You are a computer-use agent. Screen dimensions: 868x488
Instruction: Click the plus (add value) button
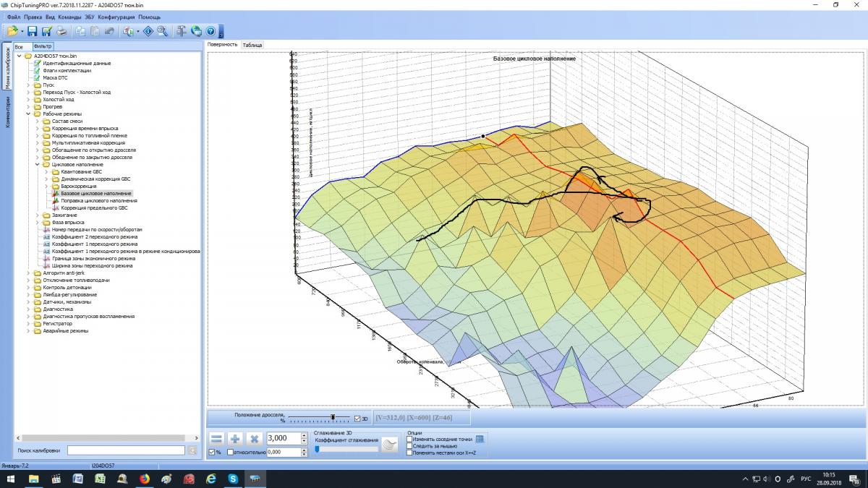235,438
